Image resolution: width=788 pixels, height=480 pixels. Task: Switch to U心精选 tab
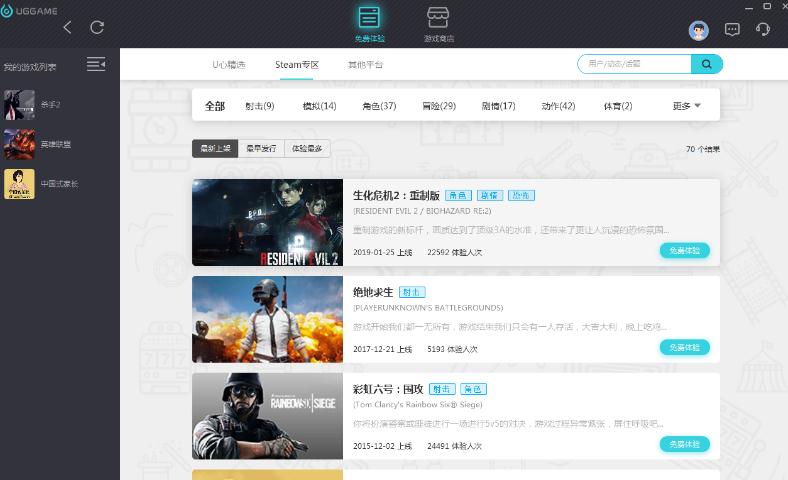pyautogui.click(x=229, y=64)
